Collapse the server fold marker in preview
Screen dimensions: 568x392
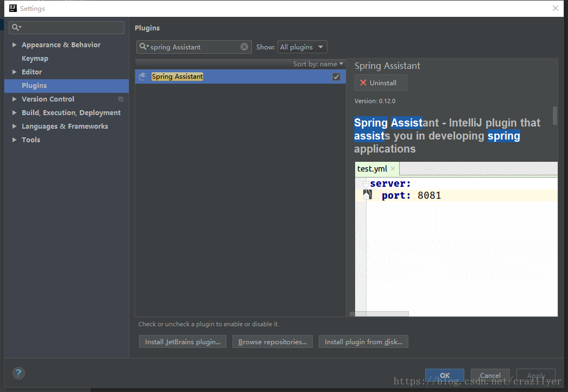[366, 184]
